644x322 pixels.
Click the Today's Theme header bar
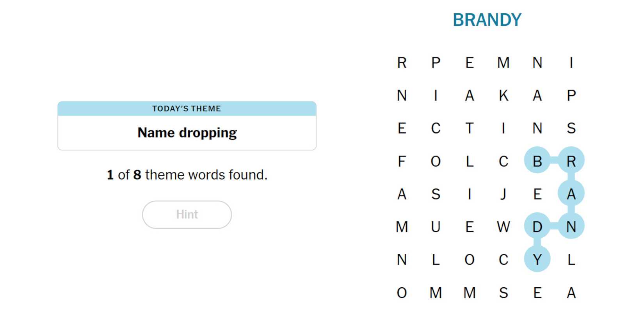coord(187,109)
